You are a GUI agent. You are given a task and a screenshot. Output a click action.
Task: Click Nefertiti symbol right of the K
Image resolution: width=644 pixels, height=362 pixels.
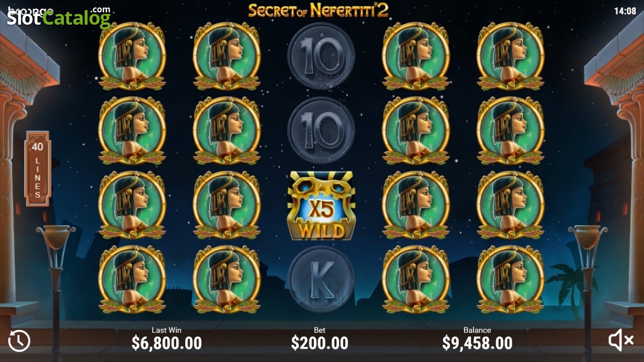click(415, 279)
